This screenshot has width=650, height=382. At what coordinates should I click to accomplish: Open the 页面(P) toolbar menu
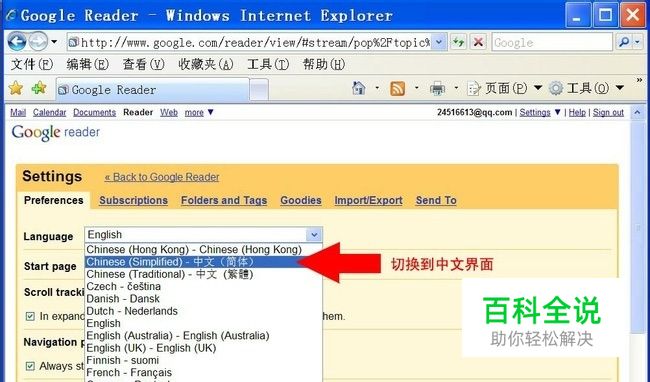coord(504,88)
